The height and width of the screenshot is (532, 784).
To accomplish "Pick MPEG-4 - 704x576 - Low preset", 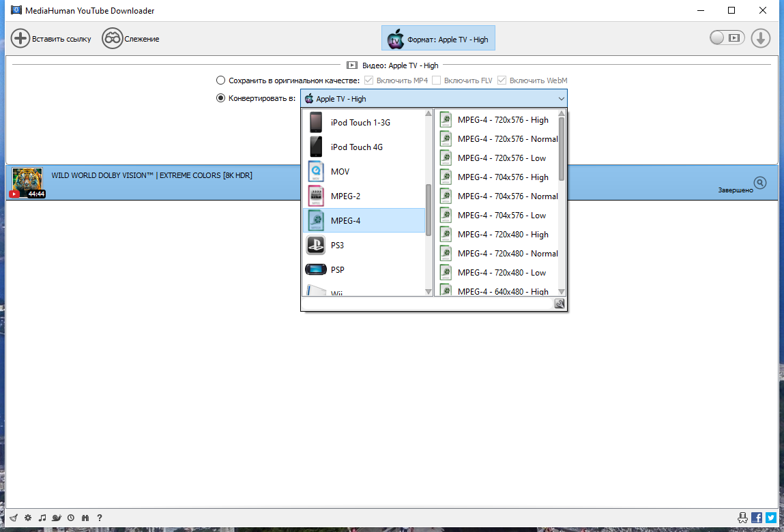I will [x=497, y=216].
